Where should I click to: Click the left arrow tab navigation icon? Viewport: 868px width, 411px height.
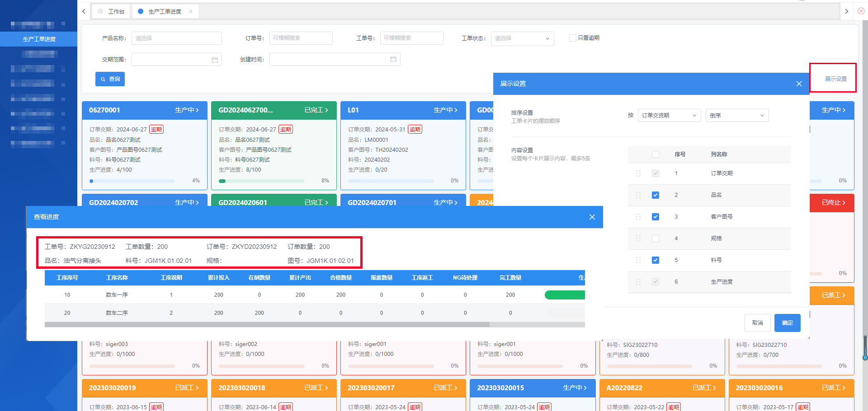84,11
